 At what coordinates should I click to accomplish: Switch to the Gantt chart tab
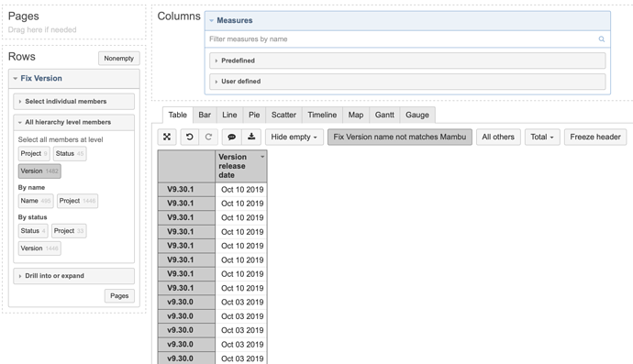tap(384, 115)
